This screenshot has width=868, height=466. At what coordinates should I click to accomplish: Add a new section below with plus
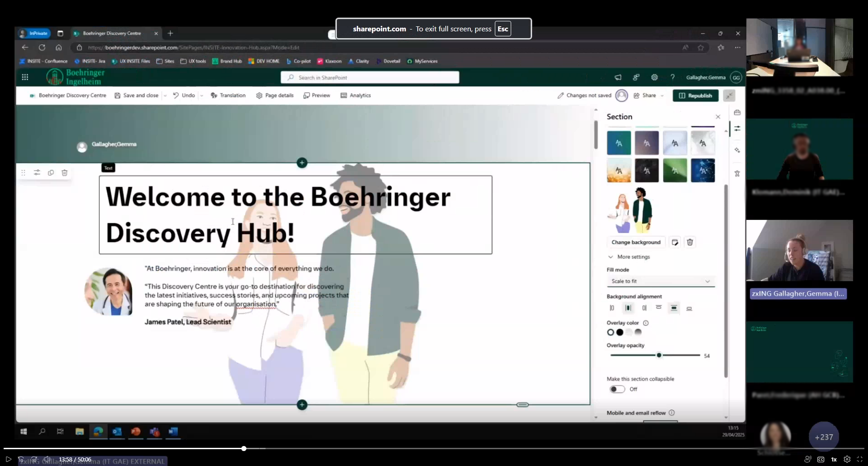(x=302, y=405)
